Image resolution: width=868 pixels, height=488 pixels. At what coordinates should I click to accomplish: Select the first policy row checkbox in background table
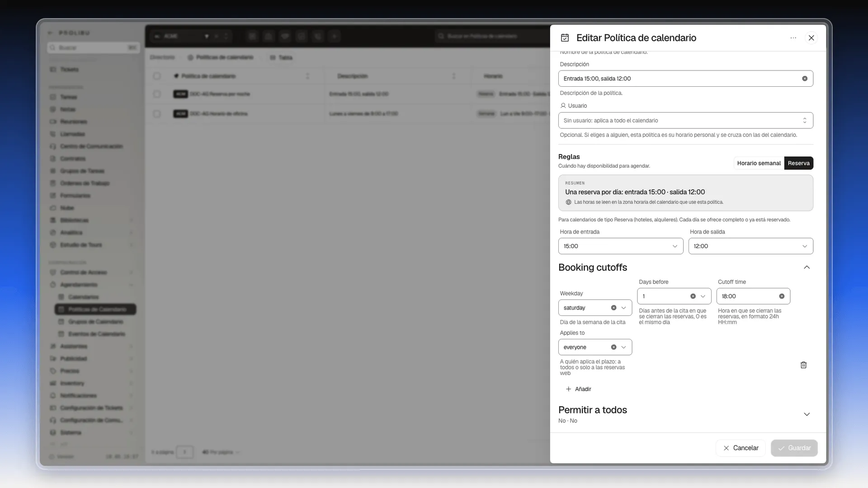pos(156,94)
